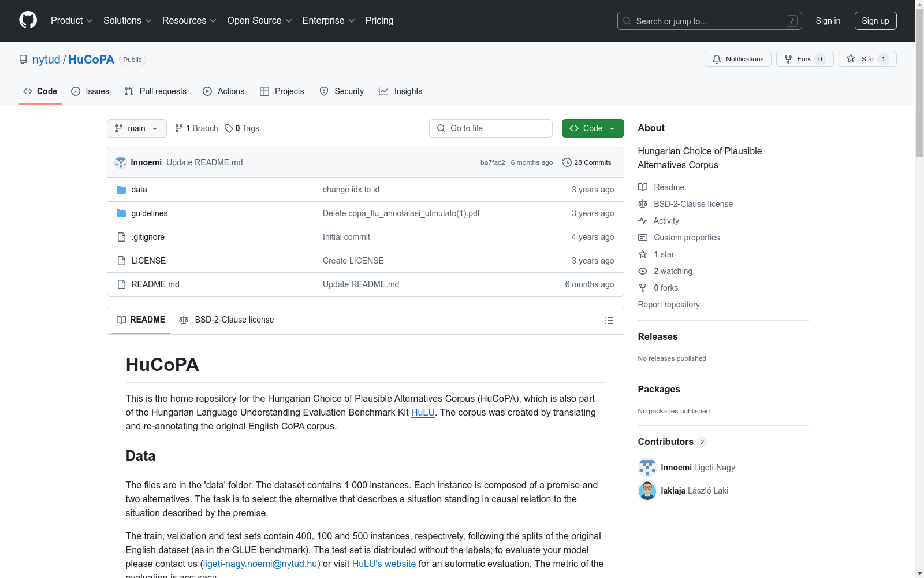Click the laklaja contributor avatar
This screenshot has height=578, width=924.
647,491
